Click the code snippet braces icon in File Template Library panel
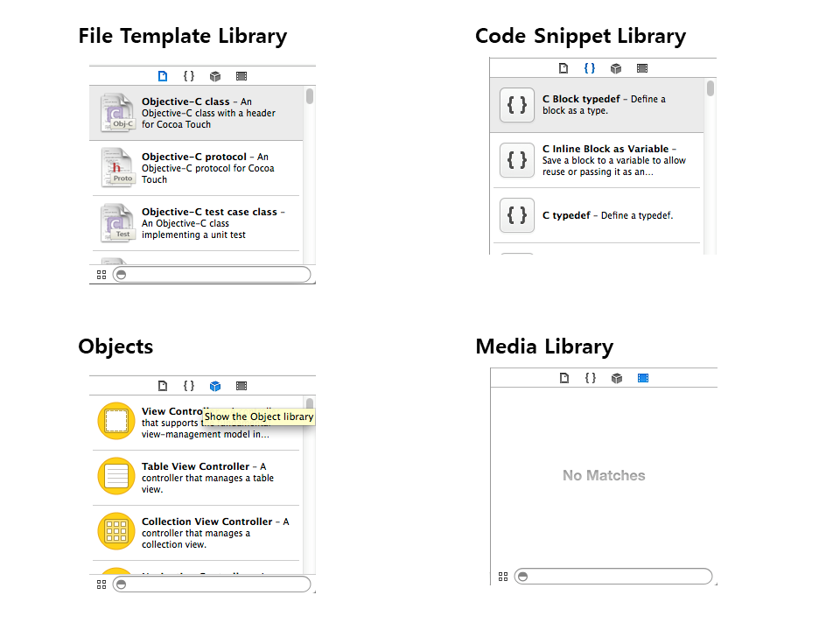This screenshot has height=630, width=840. [x=189, y=76]
